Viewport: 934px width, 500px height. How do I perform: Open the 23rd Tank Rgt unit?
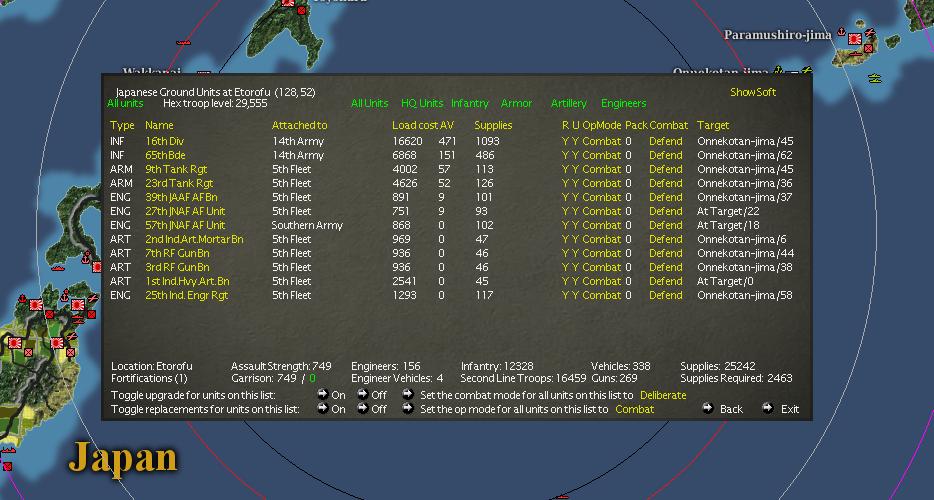tap(179, 183)
